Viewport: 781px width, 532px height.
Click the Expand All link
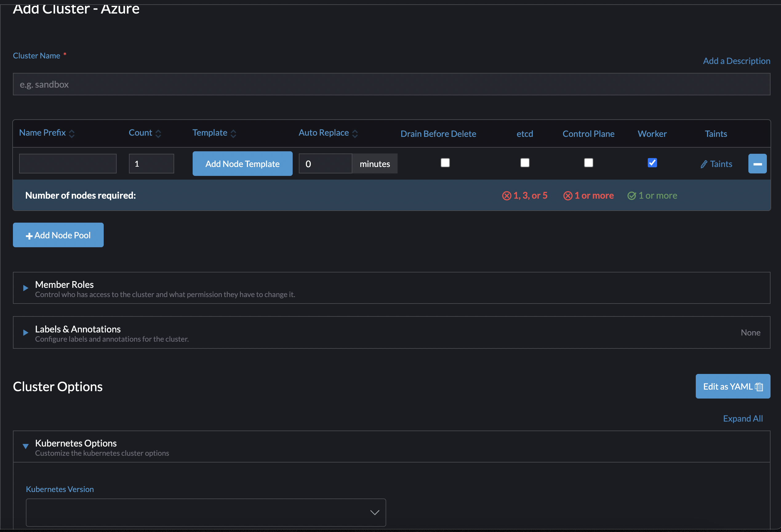743,419
